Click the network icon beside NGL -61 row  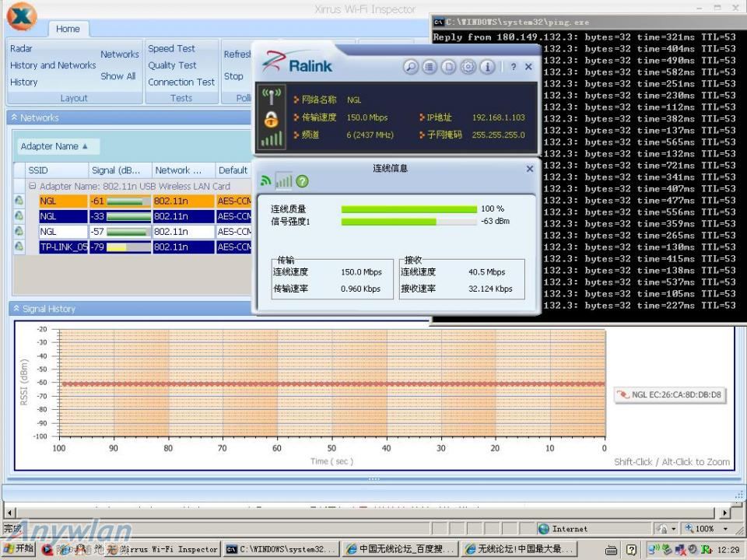click(x=19, y=201)
